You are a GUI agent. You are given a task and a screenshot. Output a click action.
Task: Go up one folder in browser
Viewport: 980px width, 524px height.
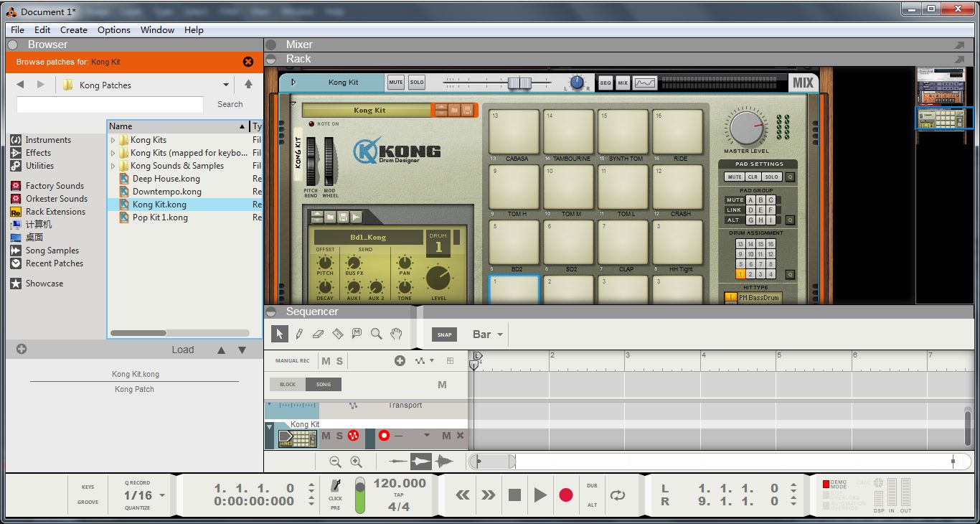[248, 85]
